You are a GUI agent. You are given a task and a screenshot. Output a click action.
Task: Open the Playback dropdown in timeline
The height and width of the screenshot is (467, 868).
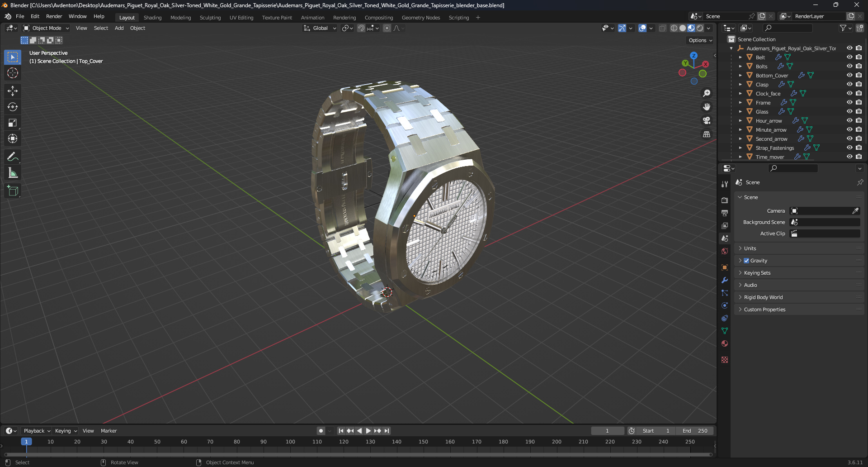[37, 431]
